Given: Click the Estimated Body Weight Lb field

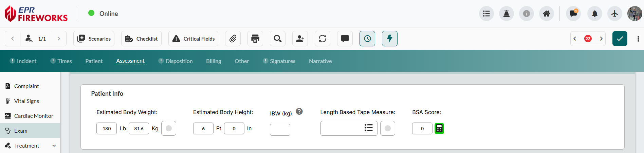Looking at the screenshot, I should 107,129.
